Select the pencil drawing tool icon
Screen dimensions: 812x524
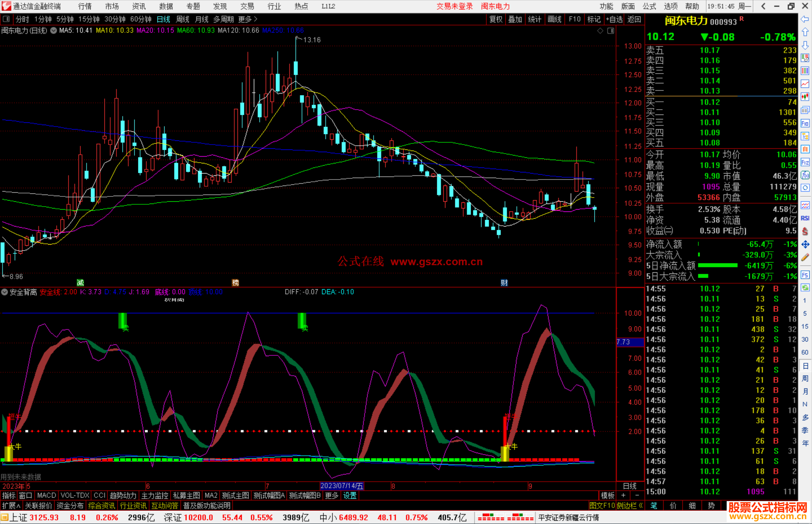(x=805, y=258)
